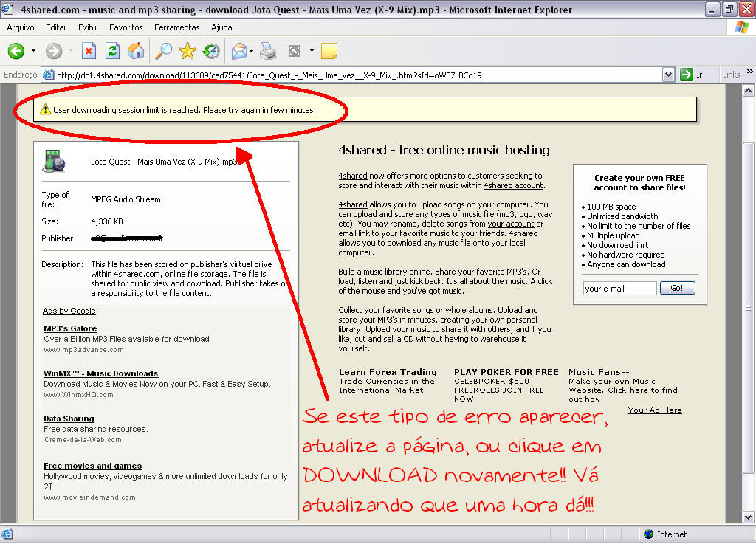Stop page loading with red X icon
756x544 pixels.
click(89, 51)
